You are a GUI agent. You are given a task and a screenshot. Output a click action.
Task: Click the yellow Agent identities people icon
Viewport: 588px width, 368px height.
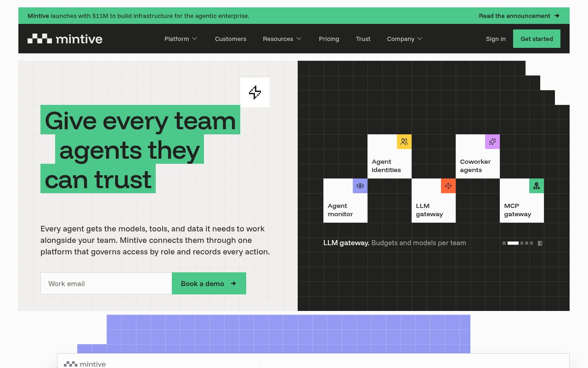404,142
